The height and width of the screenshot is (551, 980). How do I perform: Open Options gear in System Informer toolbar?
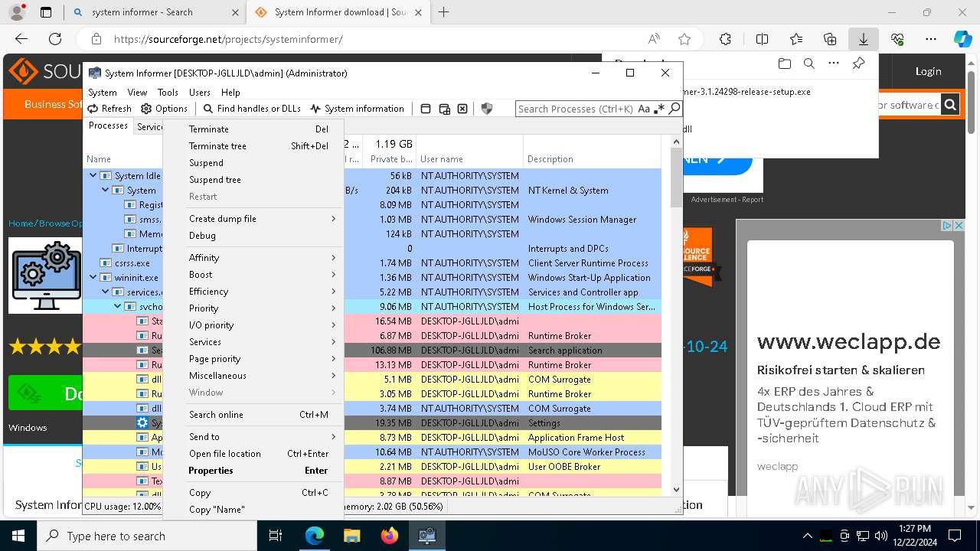click(164, 109)
